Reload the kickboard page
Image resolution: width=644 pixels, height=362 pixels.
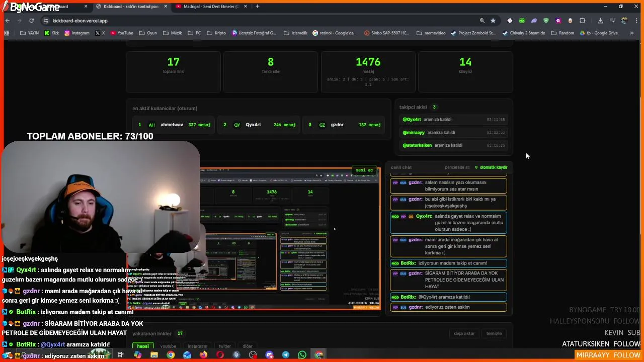31,21
